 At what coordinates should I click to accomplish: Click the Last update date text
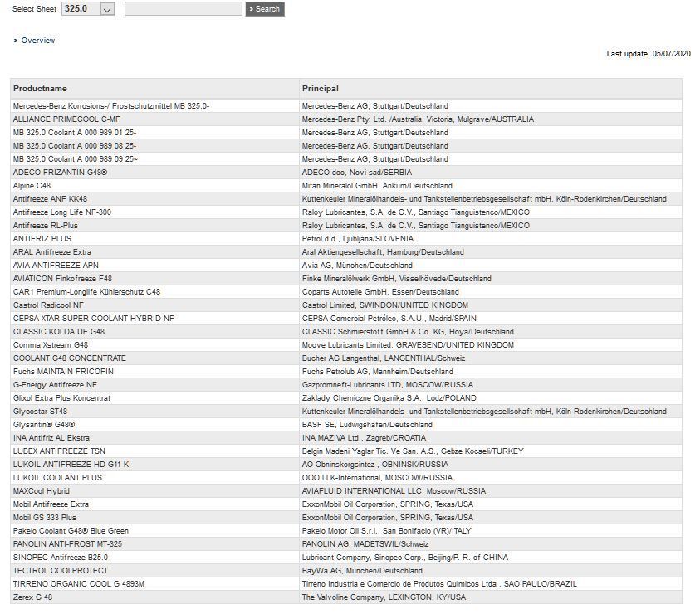(x=648, y=54)
